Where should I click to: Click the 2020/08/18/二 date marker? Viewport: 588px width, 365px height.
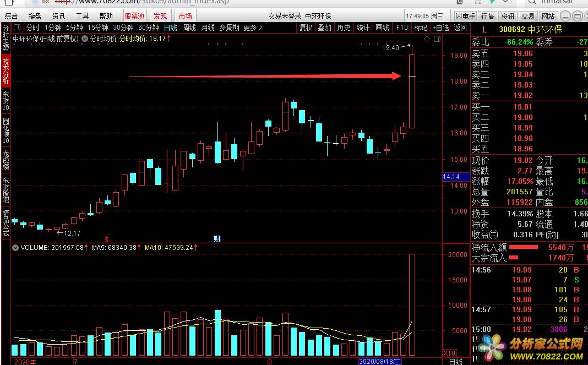pos(380,362)
